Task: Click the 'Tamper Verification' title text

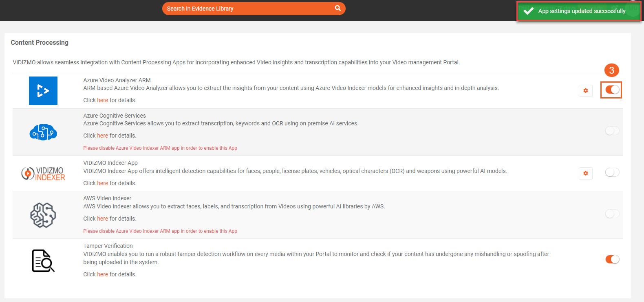Action: pyautogui.click(x=108, y=246)
